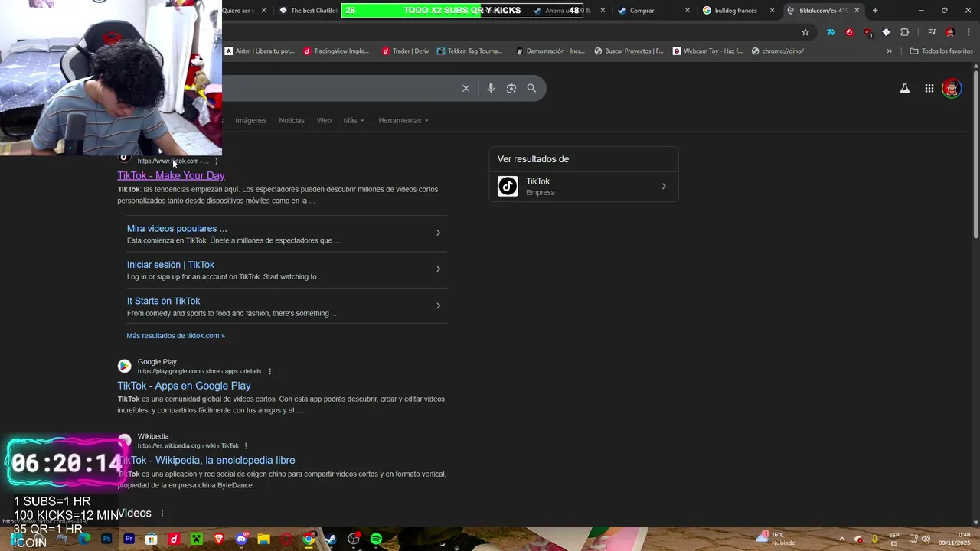Image resolution: width=980 pixels, height=551 pixels.
Task: Switch to The best ChatBot browser tab
Action: point(308,11)
